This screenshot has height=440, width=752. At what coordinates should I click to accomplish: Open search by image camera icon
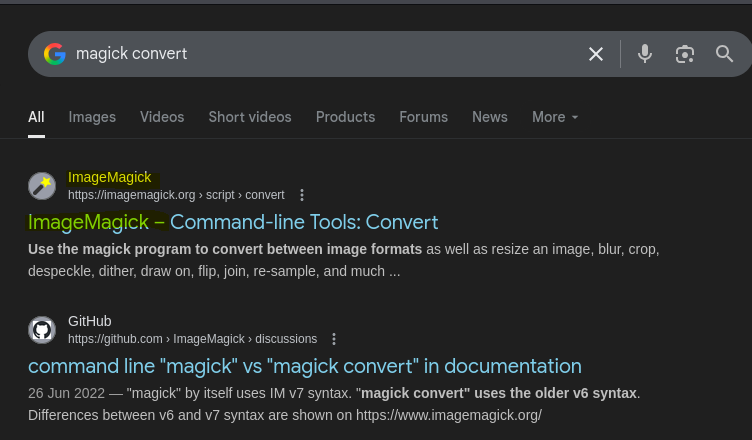click(684, 54)
